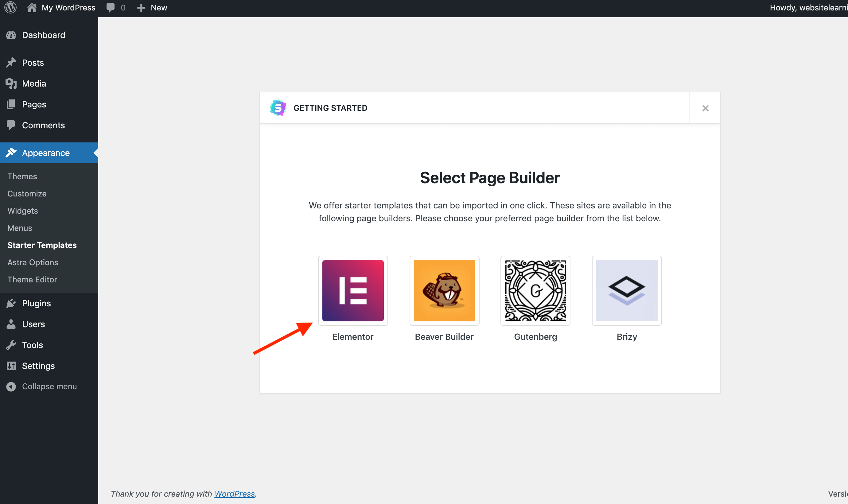Click the Select Page Builder heading
This screenshot has width=848, height=504.
click(x=490, y=178)
